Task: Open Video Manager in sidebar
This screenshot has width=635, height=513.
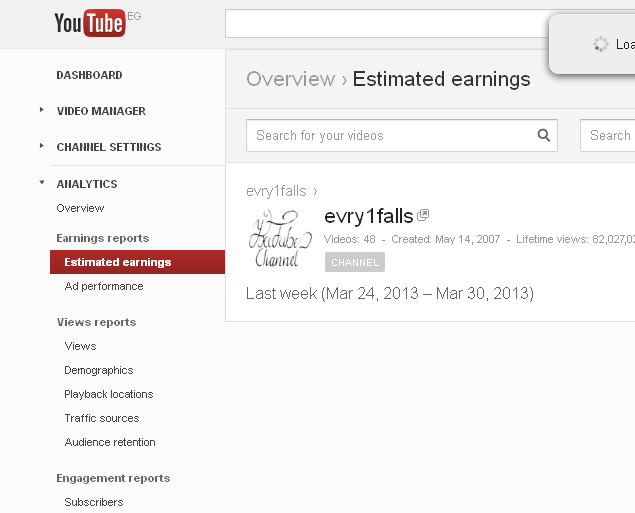Action: pos(101,111)
